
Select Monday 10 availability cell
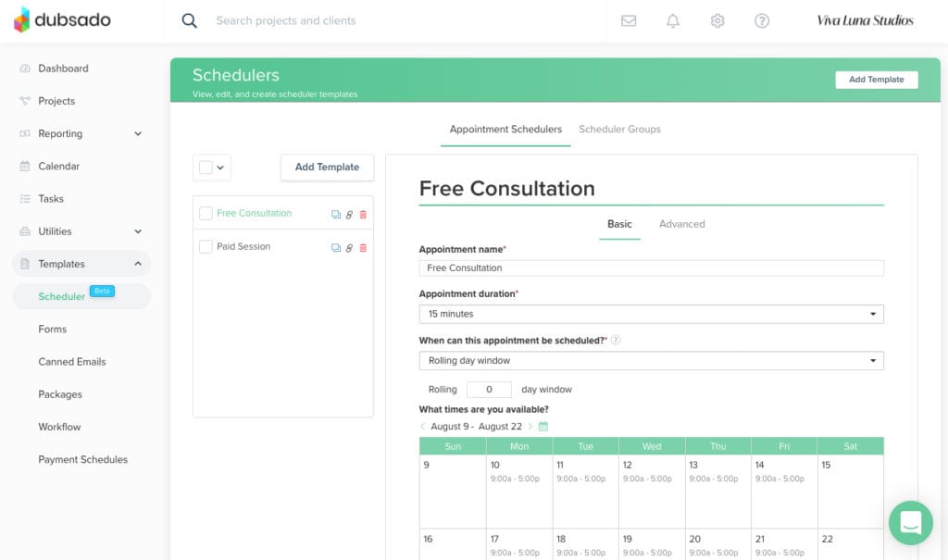click(x=518, y=492)
